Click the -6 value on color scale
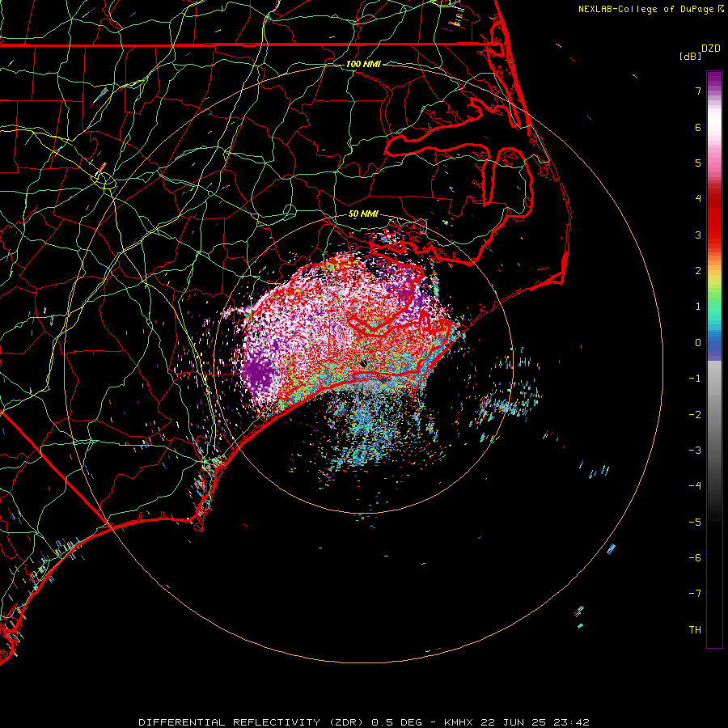The width and height of the screenshot is (728, 728). [x=695, y=558]
